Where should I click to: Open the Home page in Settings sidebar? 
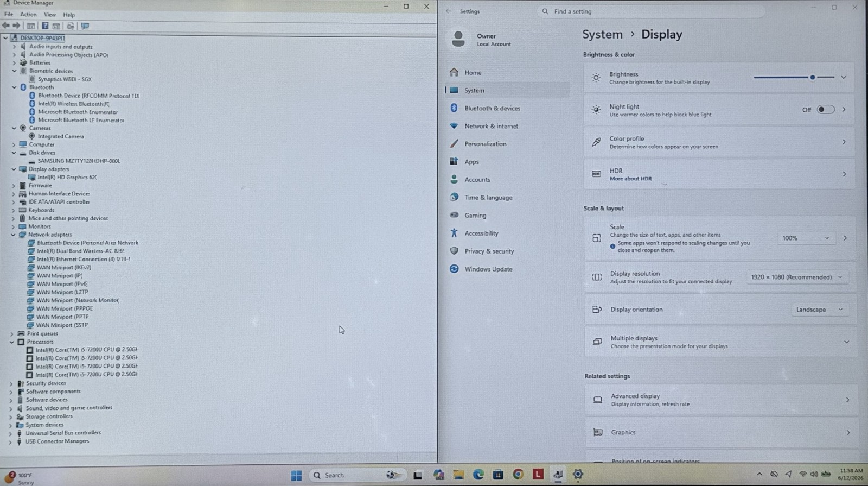coord(507,72)
